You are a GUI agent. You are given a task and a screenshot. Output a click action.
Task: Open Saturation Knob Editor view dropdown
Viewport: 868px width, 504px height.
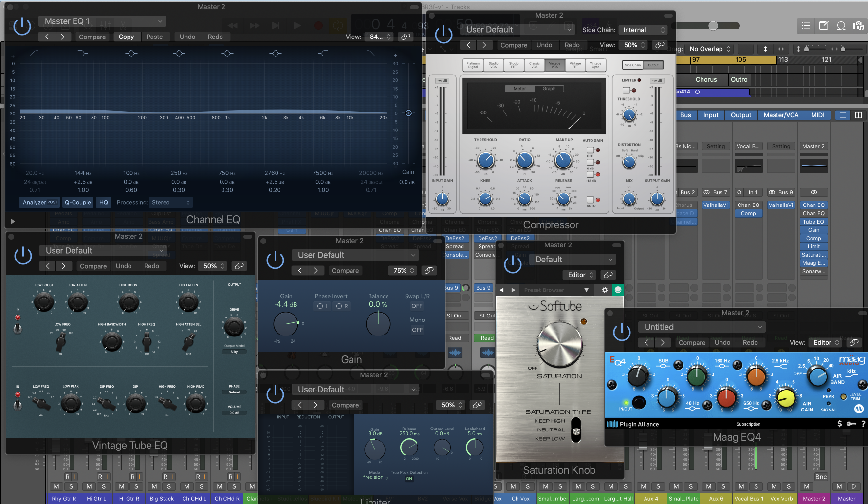pyautogui.click(x=579, y=275)
